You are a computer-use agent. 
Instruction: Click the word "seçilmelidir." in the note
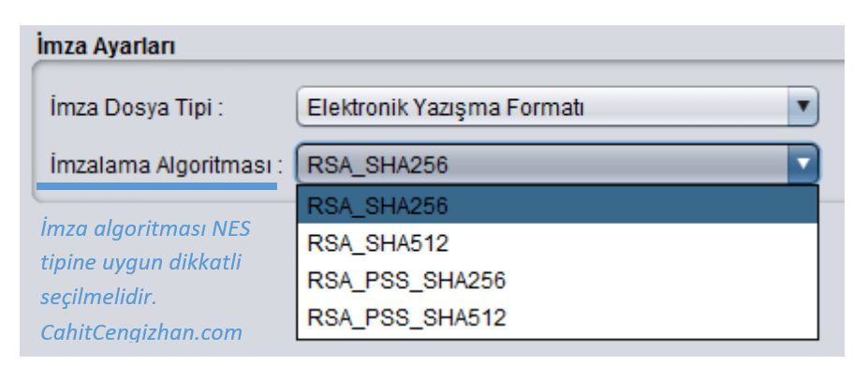[x=96, y=300]
